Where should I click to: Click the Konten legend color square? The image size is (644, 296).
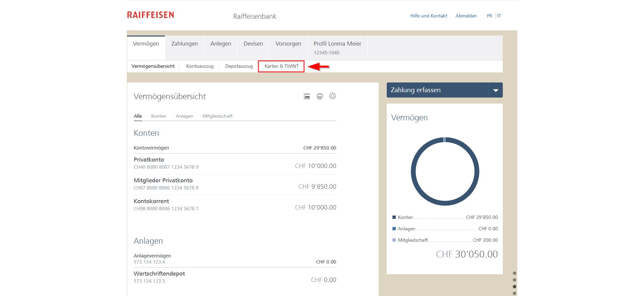click(x=394, y=217)
